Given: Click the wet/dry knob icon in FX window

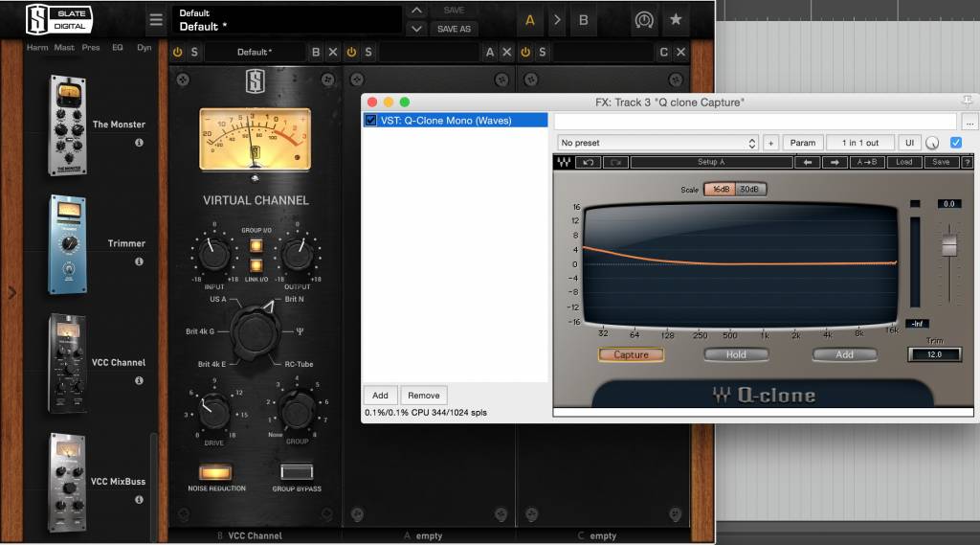Looking at the screenshot, I should point(932,144).
